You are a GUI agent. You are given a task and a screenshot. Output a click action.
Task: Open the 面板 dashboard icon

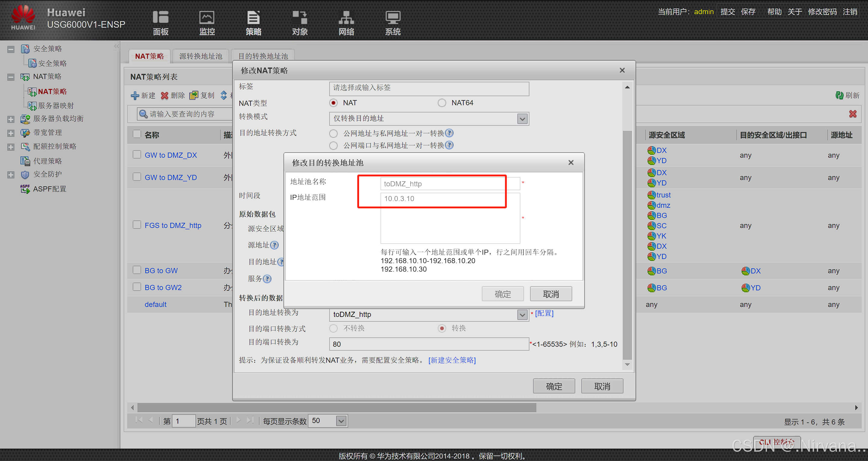click(160, 17)
